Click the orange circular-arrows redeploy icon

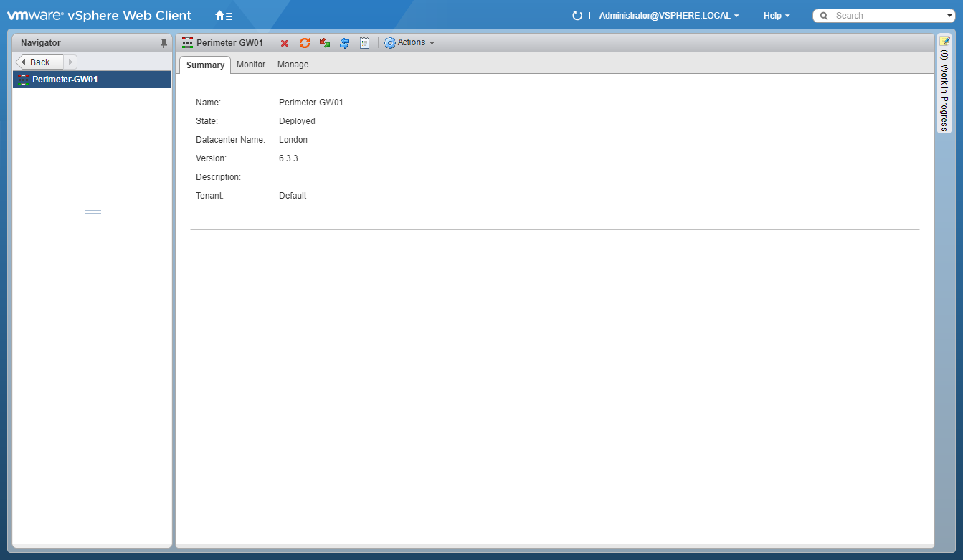(305, 43)
